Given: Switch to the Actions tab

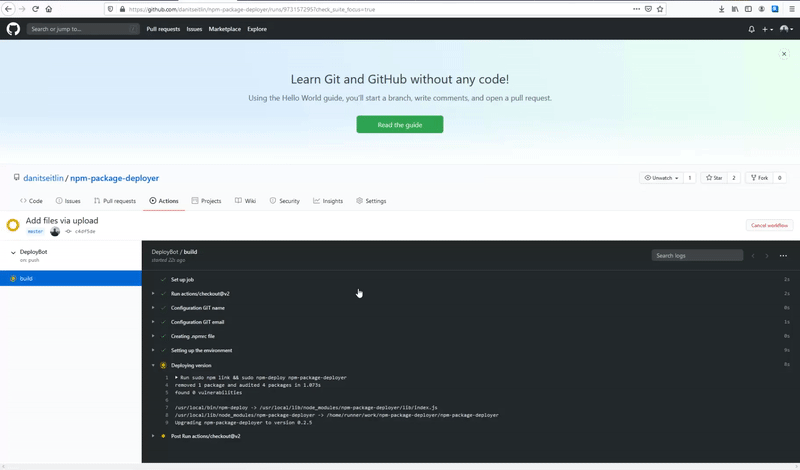Looking at the screenshot, I should [164, 201].
